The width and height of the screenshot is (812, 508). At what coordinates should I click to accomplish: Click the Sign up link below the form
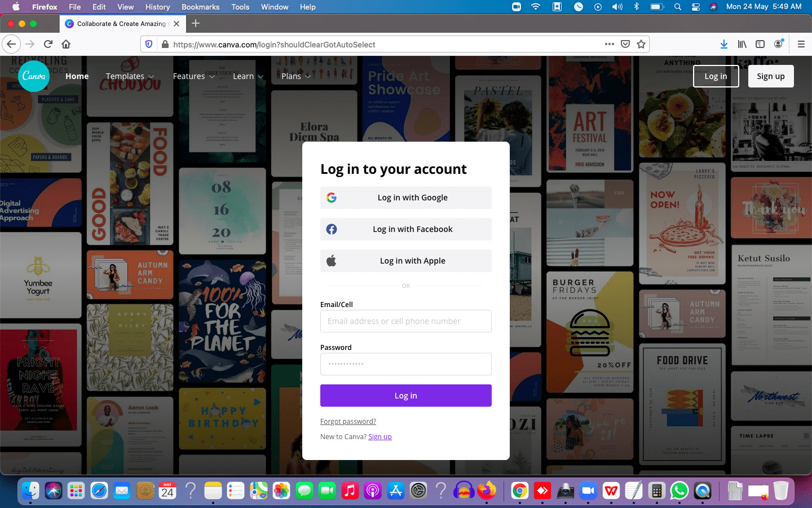379,436
